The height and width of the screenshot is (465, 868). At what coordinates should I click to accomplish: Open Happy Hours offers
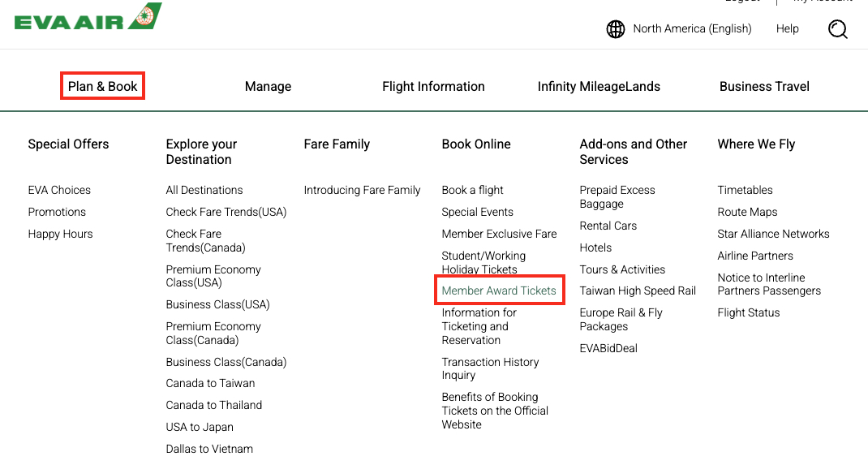60,235
